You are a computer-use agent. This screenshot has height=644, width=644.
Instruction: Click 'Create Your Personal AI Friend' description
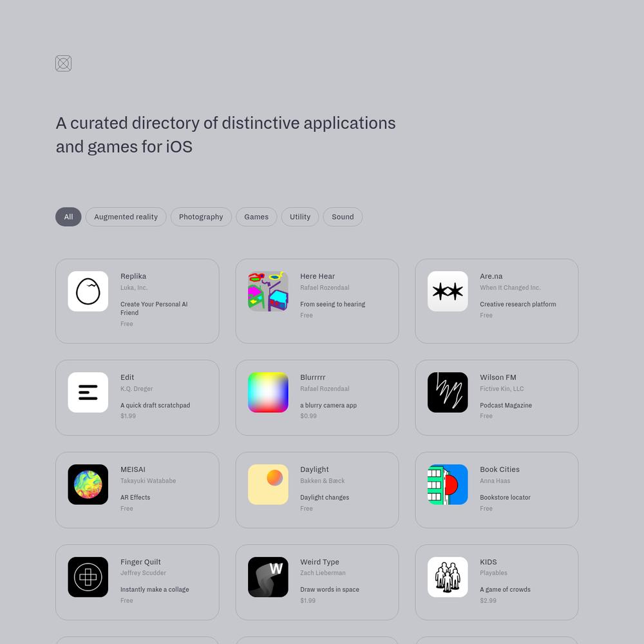154,308
